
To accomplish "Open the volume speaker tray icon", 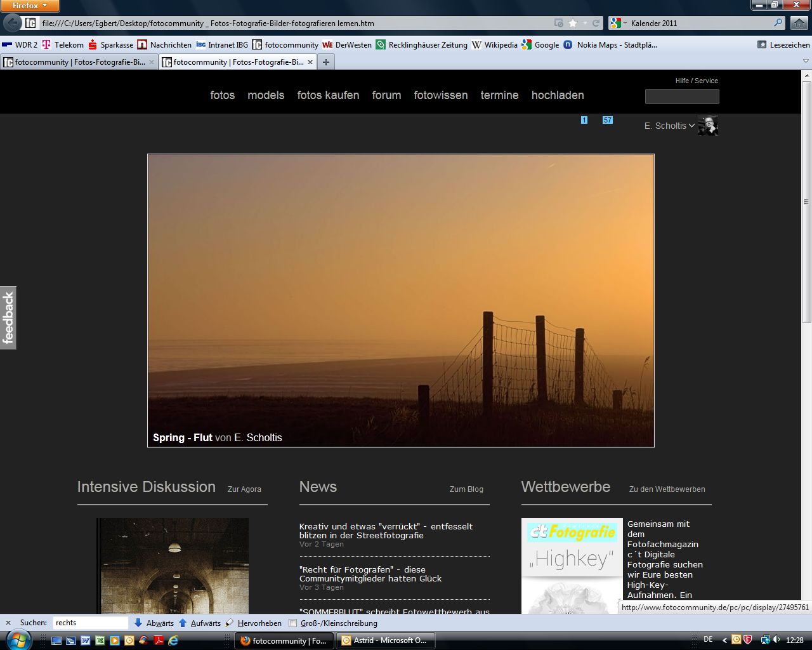I will click(x=778, y=640).
